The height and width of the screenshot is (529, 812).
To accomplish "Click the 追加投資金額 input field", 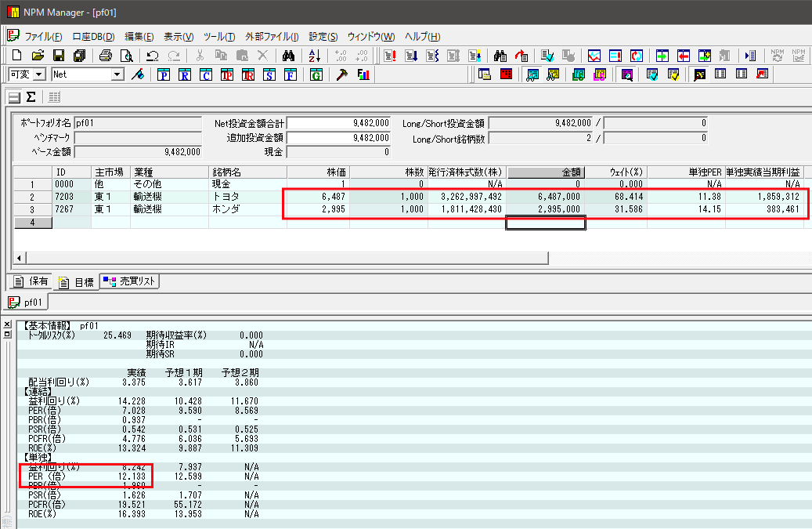I will click(x=339, y=138).
